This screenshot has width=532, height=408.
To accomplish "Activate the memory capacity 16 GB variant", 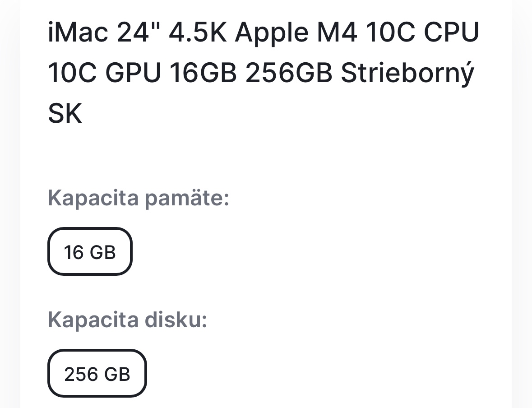I will (89, 251).
